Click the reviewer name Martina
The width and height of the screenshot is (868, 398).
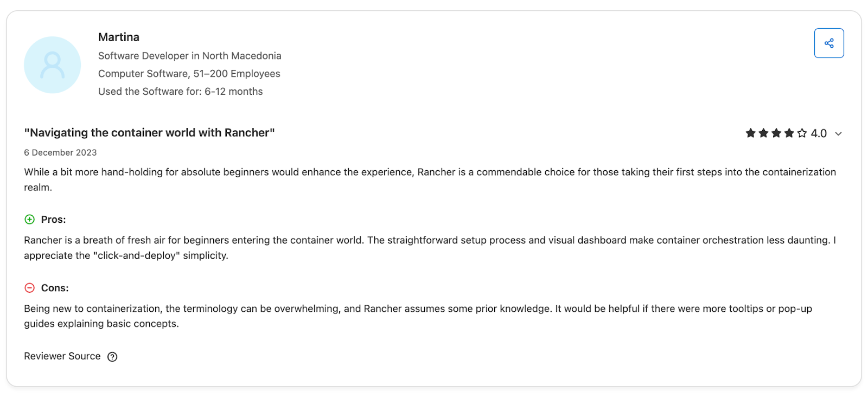[119, 37]
